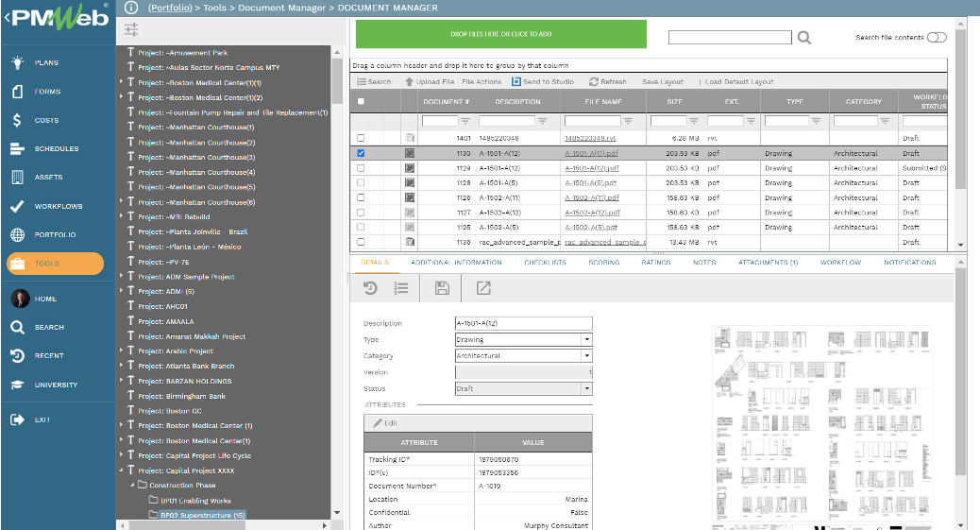Open the Workflow tab
This screenshot has height=530, width=980.
pos(840,263)
